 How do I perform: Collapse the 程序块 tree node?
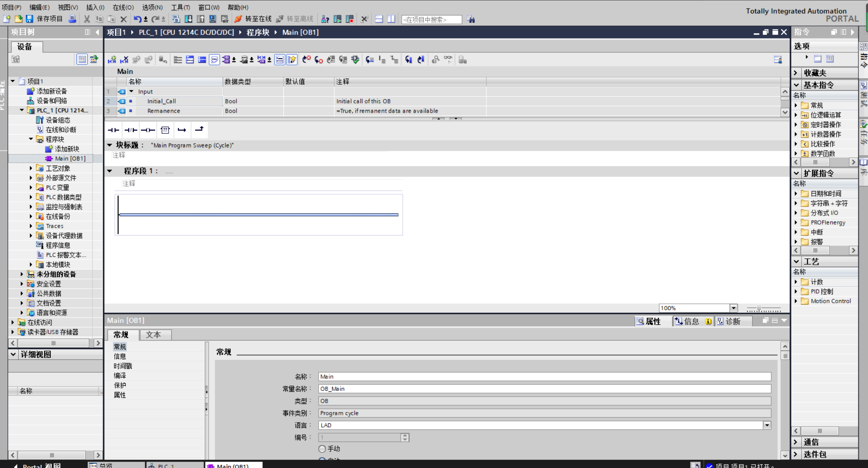tap(30, 139)
